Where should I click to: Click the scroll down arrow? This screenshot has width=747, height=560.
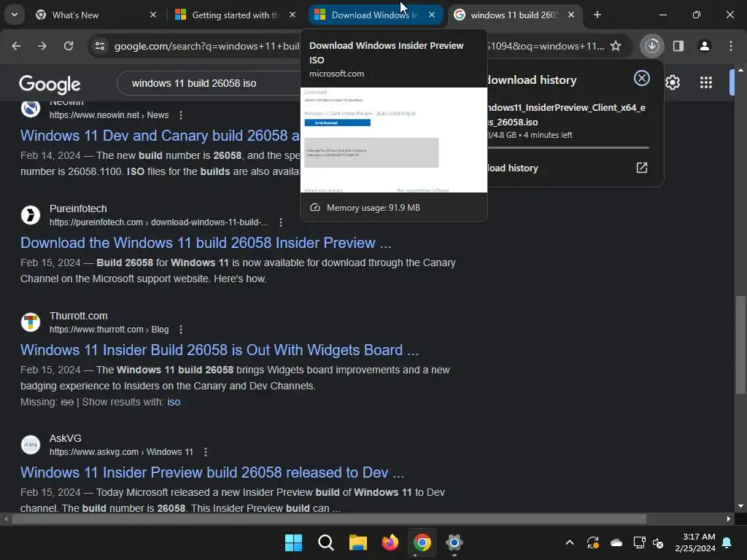tap(740, 506)
